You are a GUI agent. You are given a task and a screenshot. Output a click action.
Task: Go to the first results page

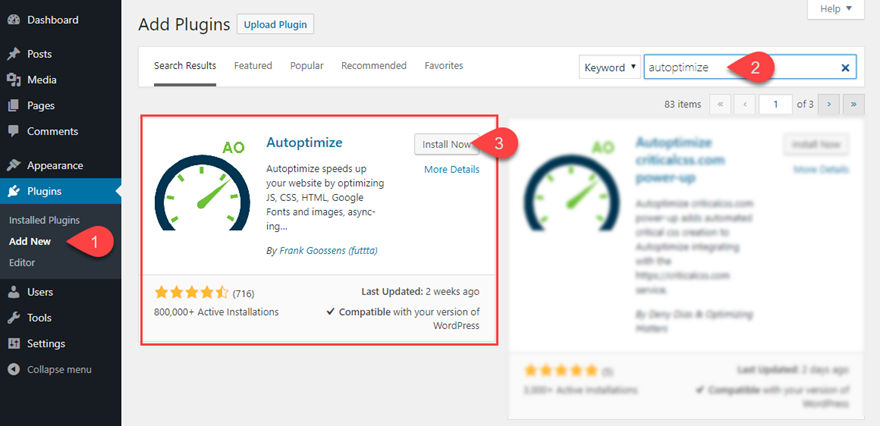point(720,104)
